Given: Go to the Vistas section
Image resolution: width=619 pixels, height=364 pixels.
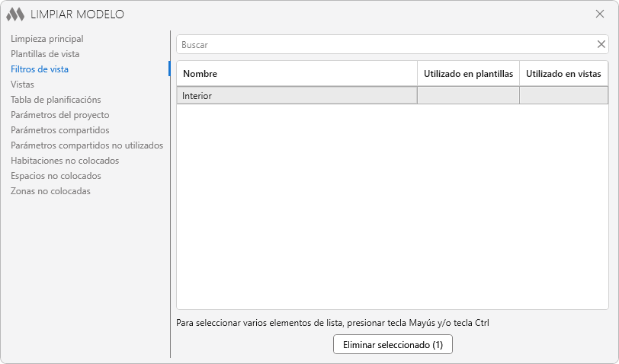Looking at the screenshot, I should coord(22,85).
